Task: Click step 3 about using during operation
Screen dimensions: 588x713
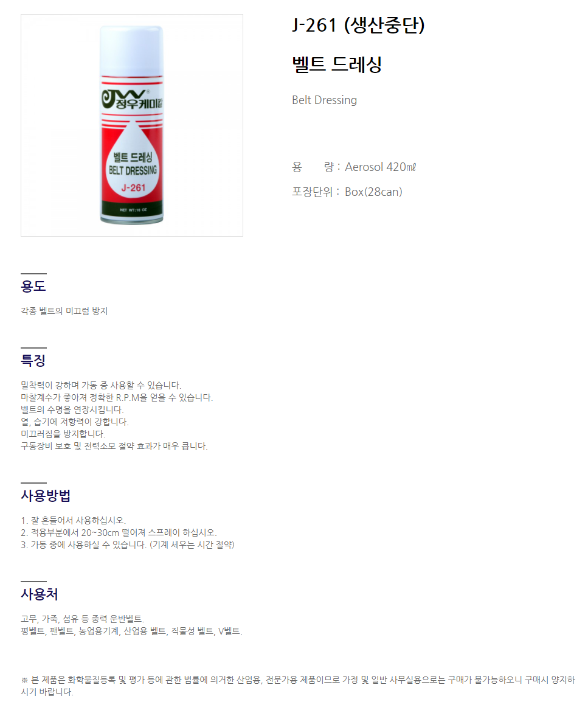Action: tap(128, 544)
